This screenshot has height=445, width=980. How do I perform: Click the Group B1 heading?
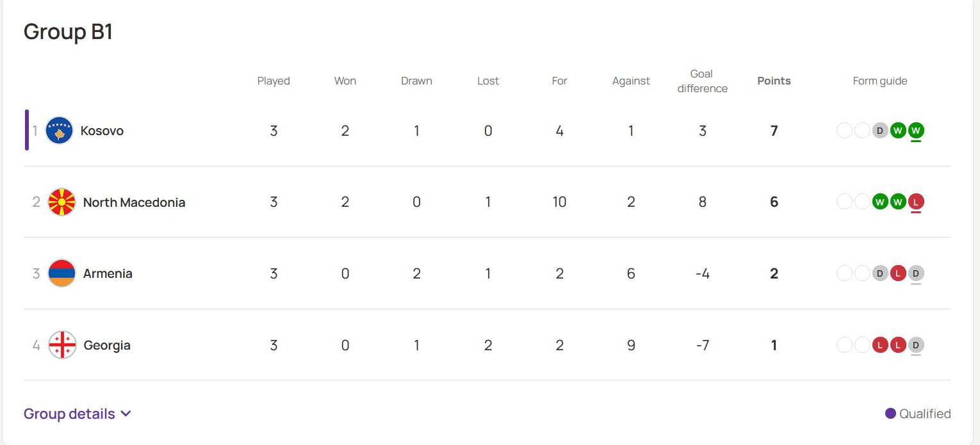coord(69,31)
